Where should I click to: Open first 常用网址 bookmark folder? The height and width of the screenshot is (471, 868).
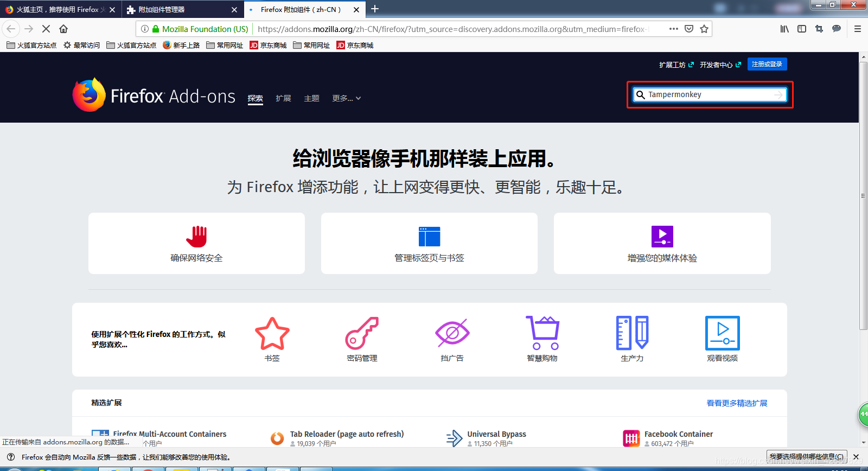225,45
